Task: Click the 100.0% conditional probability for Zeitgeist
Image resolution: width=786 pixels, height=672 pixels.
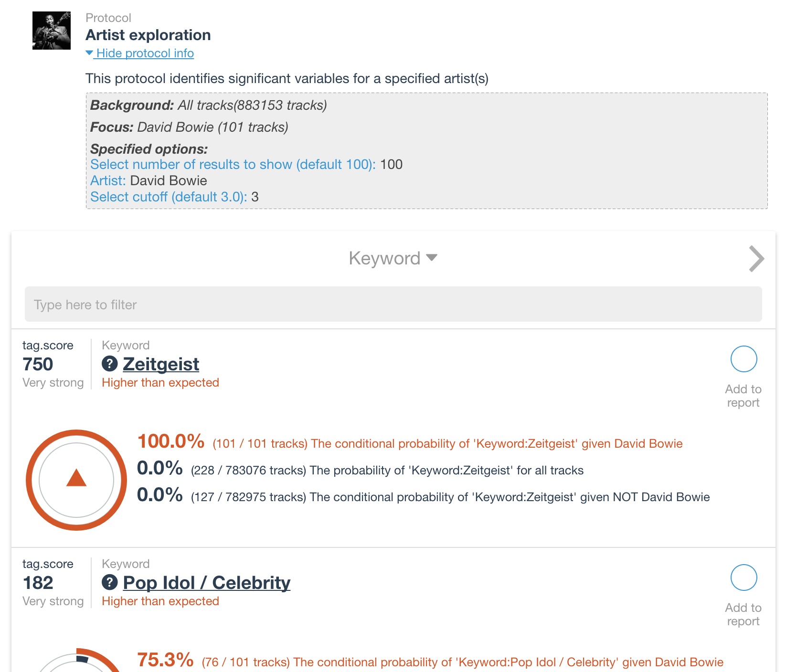Action: 170,441
